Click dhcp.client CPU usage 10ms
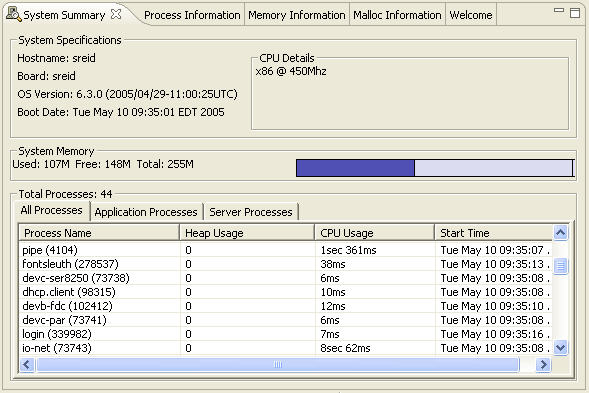This screenshot has height=393, width=589. tap(333, 292)
